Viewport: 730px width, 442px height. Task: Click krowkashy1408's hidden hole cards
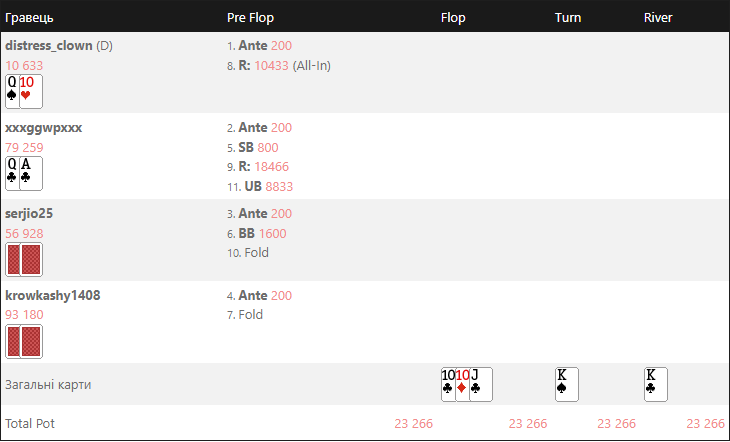[x=24, y=341]
